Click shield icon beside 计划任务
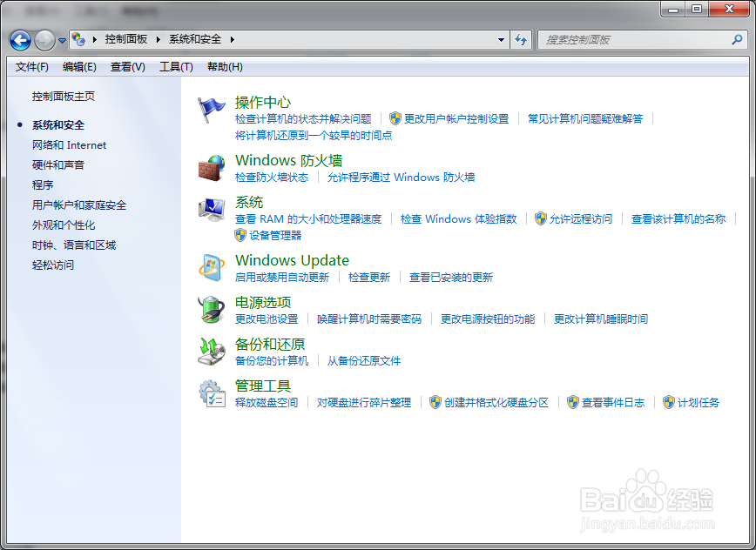This screenshot has height=550, width=756. (x=669, y=402)
